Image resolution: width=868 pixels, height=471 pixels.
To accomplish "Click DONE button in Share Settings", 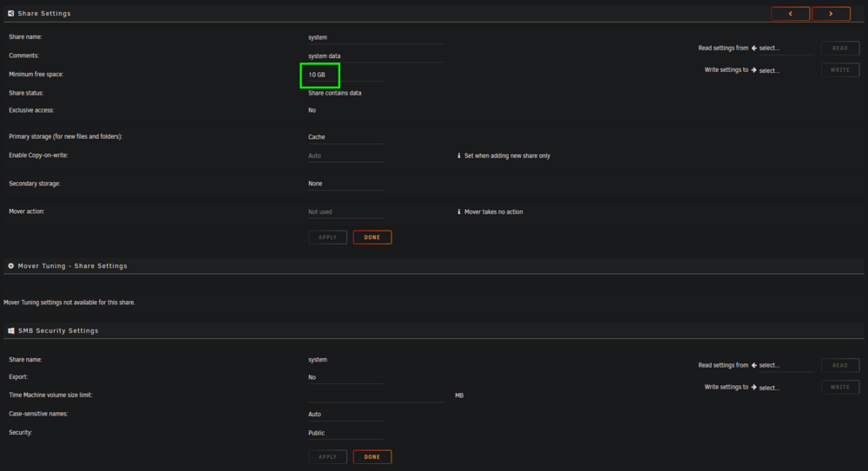I will click(x=372, y=238).
